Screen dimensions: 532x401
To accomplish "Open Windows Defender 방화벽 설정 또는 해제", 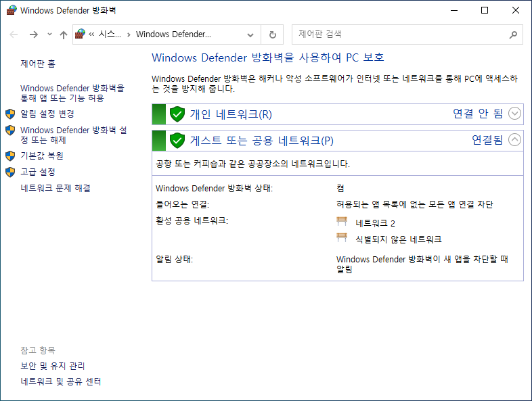I will [x=74, y=135].
